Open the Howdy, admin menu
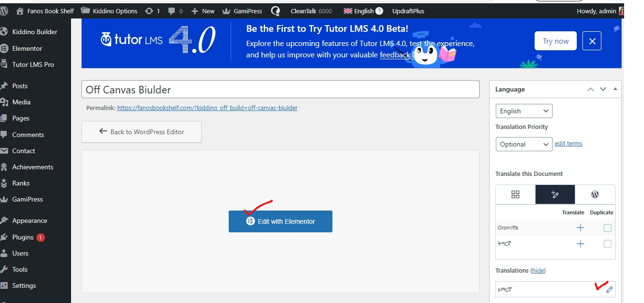This screenshot has width=644, height=303. tap(600, 11)
